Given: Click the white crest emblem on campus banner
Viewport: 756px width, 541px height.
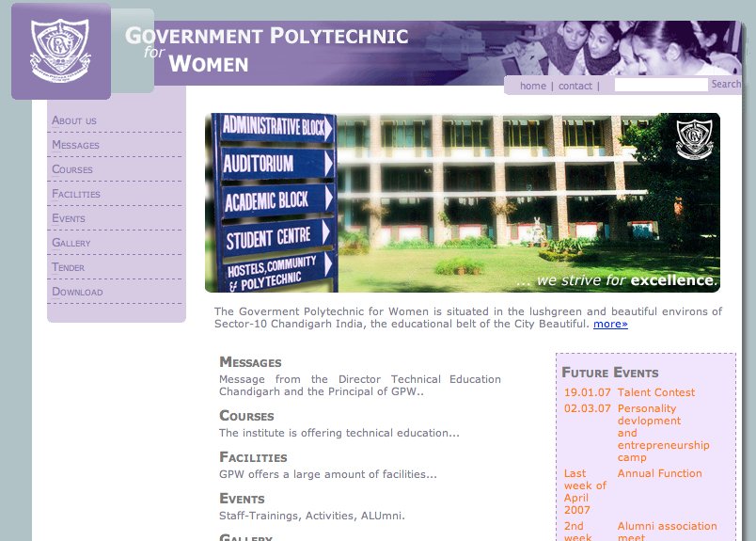Looking at the screenshot, I should (x=694, y=139).
